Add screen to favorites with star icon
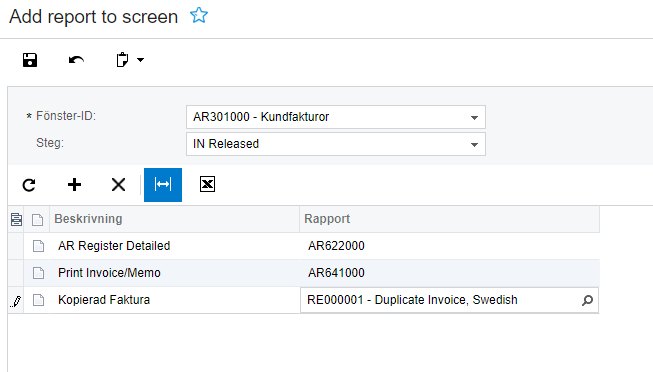The height and width of the screenshot is (372, 653). coord(199,16)
